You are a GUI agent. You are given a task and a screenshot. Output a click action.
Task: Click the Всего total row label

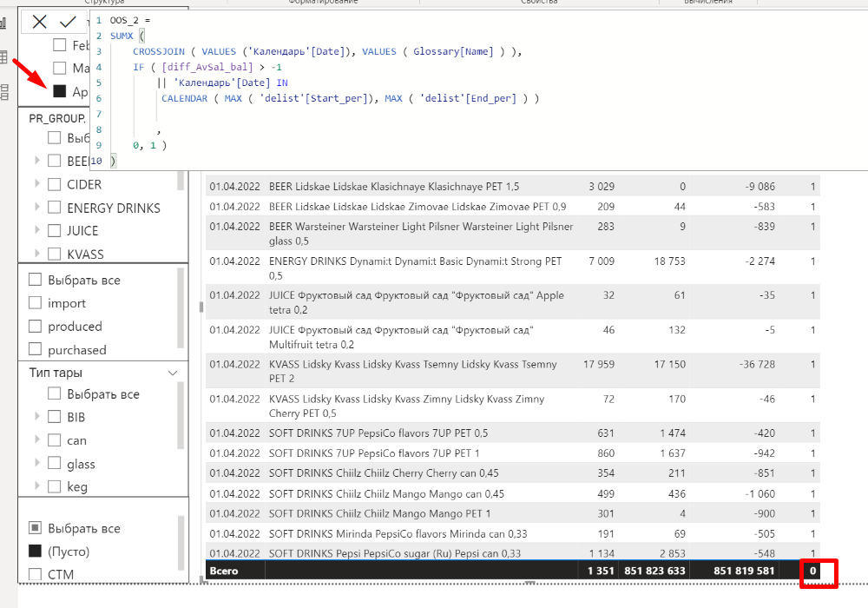click(224, 571)
